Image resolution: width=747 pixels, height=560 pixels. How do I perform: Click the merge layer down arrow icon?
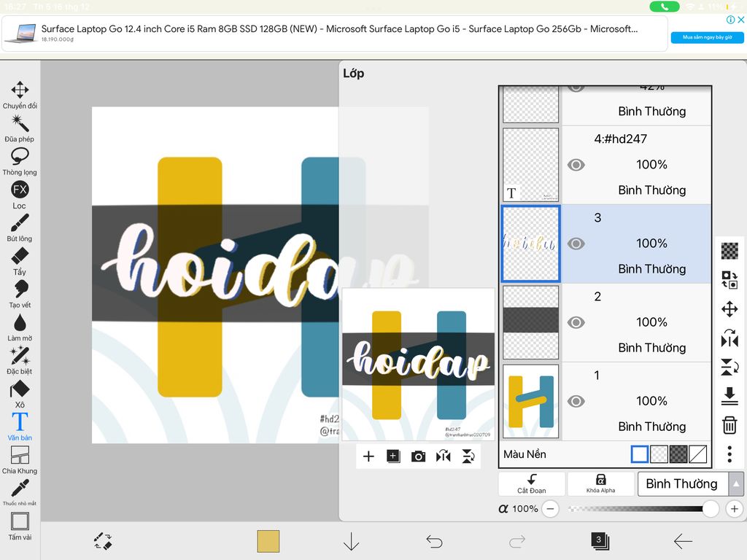[729, 396]
